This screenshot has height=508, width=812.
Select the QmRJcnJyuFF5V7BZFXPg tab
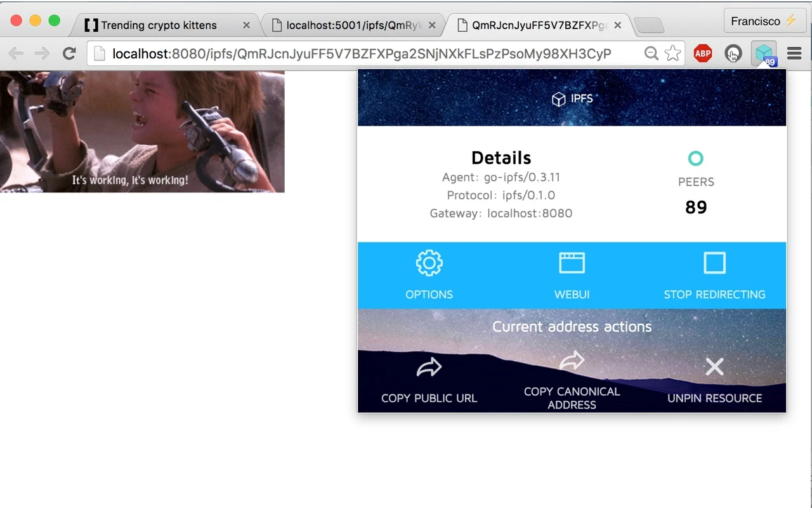[x=540, y=25]
